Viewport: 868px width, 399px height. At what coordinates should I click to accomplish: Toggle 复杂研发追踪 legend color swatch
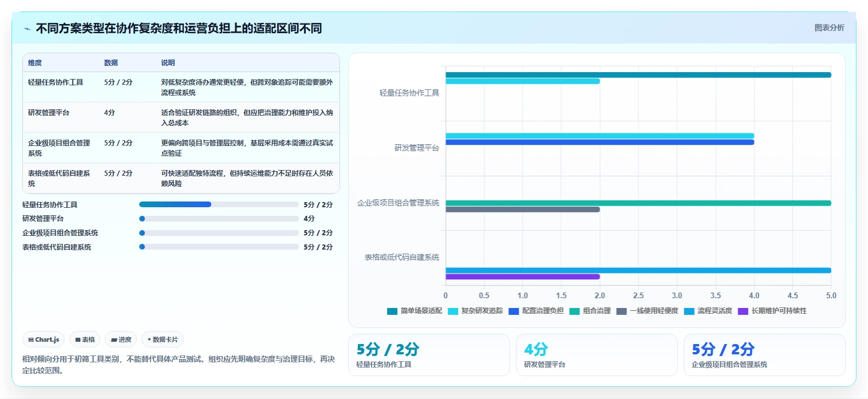click(452, 311)
